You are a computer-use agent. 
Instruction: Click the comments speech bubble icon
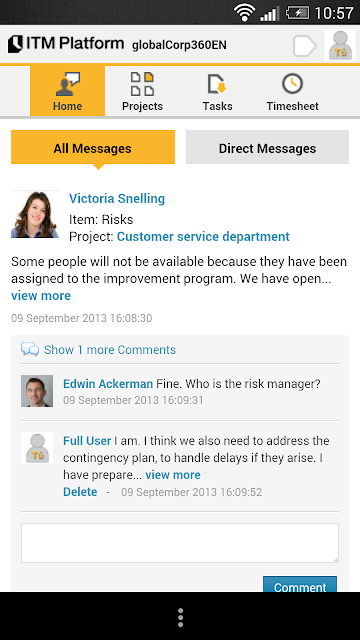pyautogui.click(x=30, y=349)
